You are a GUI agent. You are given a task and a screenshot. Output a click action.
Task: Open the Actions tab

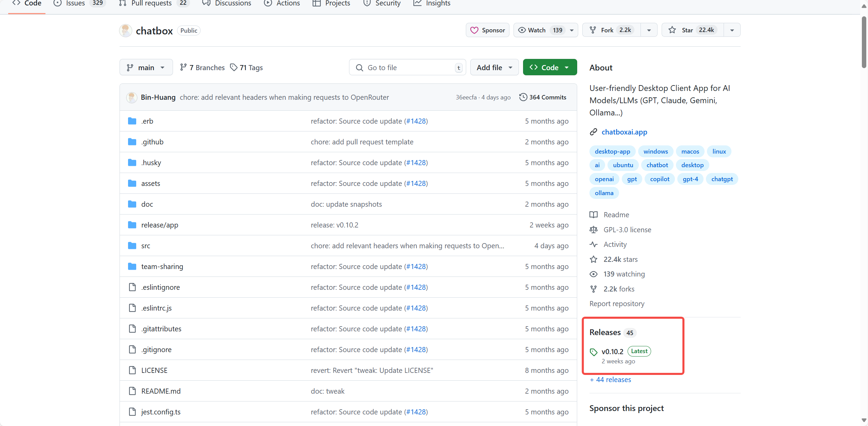(x=282, y=3)
